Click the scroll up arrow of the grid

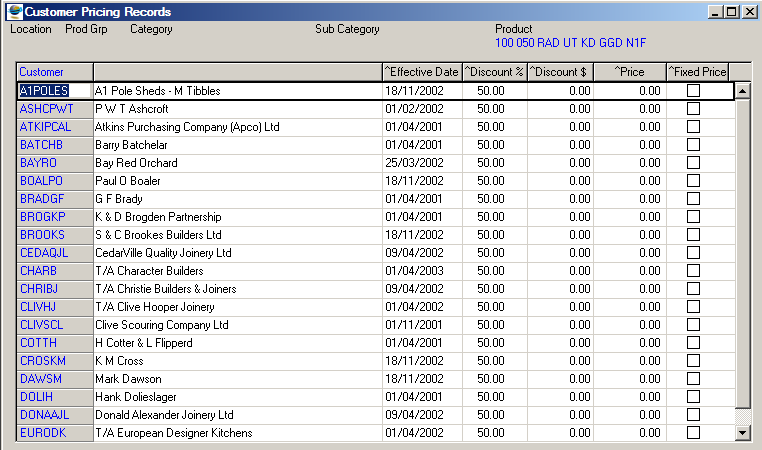coord(743,91)
